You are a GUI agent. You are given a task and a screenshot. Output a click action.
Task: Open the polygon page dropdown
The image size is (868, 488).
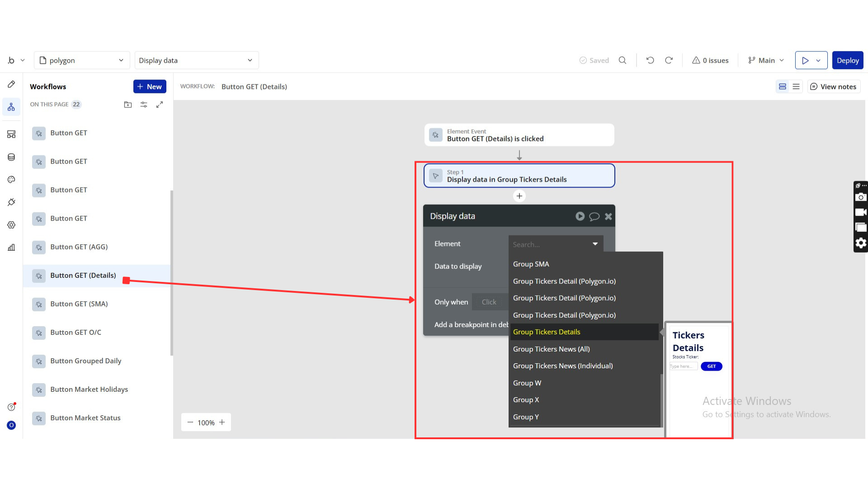point(82,60)
